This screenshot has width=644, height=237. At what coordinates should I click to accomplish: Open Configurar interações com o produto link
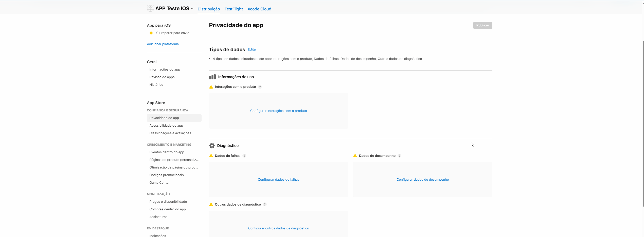click(x=278, y=111)
